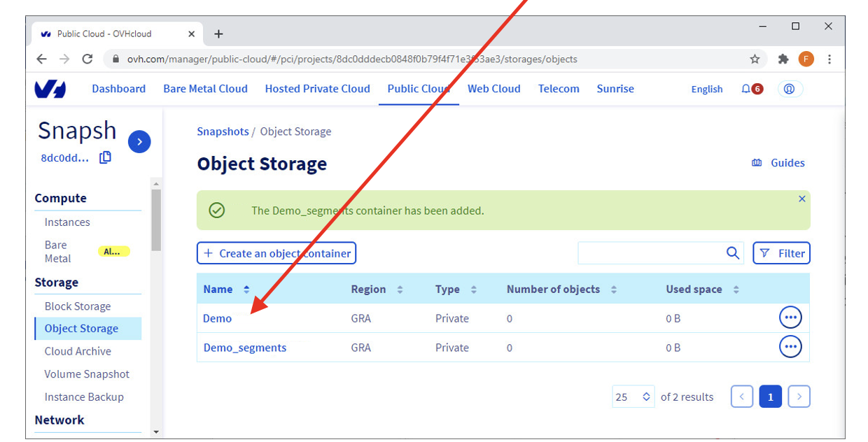Reload the page in browser
Image resolution: width=868 pixels, height=442 pixels.
pyautogui.click(x=87, y=59)
